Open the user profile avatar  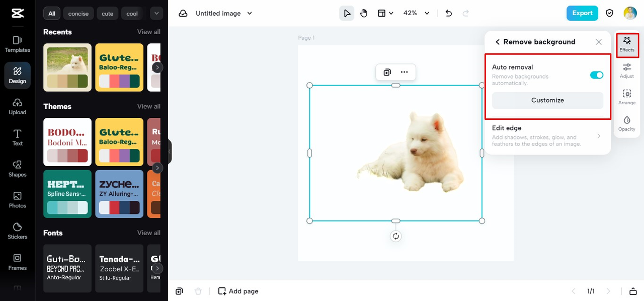630,13
